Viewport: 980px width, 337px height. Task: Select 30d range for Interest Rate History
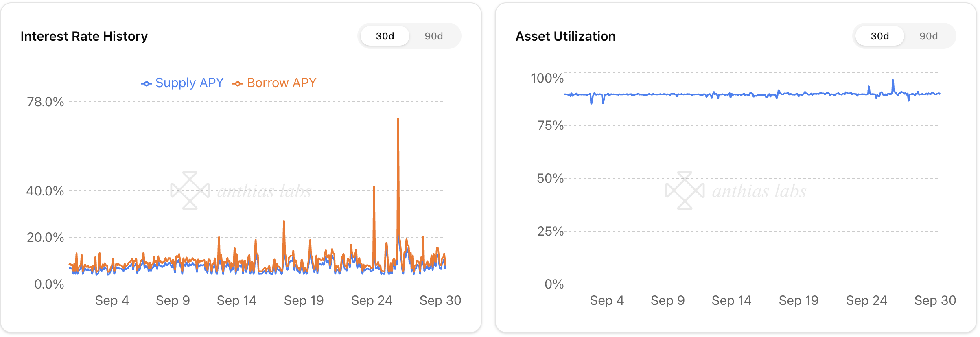(385, 36)
